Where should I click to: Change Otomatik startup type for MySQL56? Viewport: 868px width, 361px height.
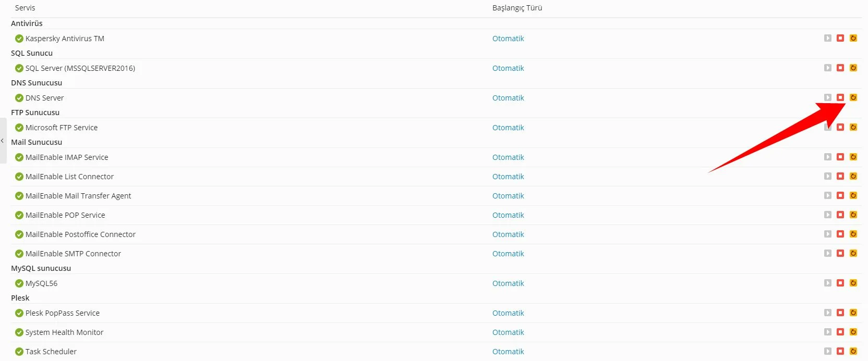click(508, 283)
